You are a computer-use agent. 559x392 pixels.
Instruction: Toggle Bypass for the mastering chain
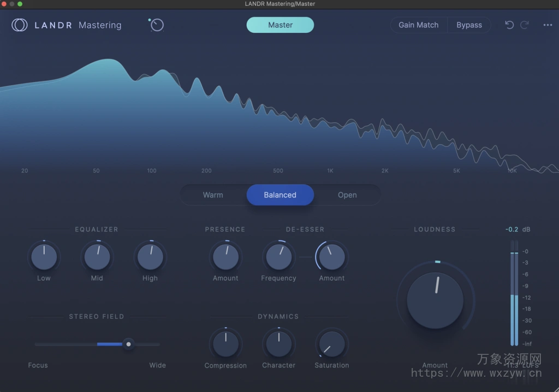469,25
